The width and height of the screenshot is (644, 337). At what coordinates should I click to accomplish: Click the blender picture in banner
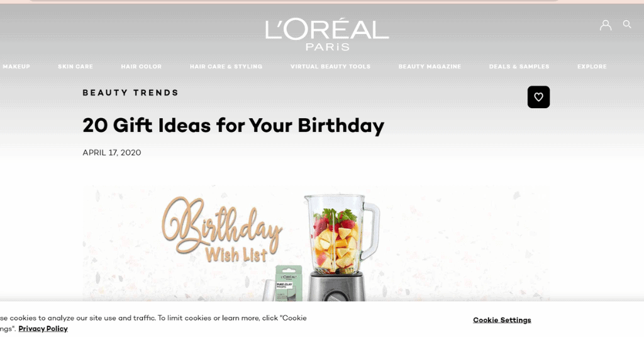pyautogui.click(x=341, y=248)
